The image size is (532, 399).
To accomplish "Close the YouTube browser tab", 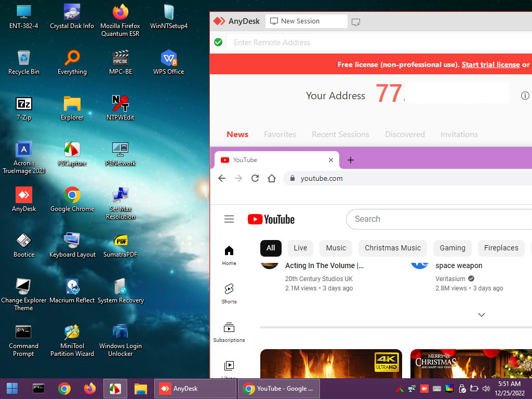I will (331, 160).
